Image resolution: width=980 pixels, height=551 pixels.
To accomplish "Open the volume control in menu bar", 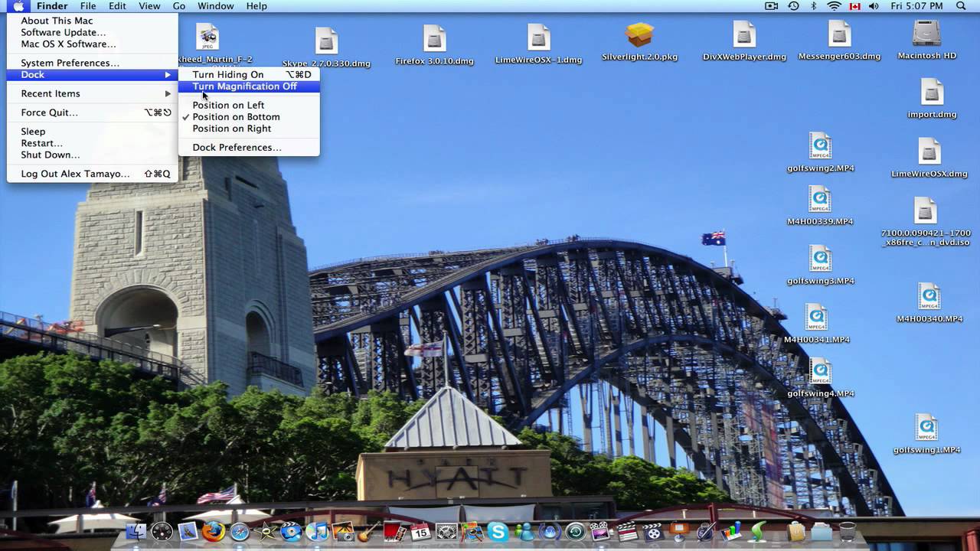I will (874, 6).
